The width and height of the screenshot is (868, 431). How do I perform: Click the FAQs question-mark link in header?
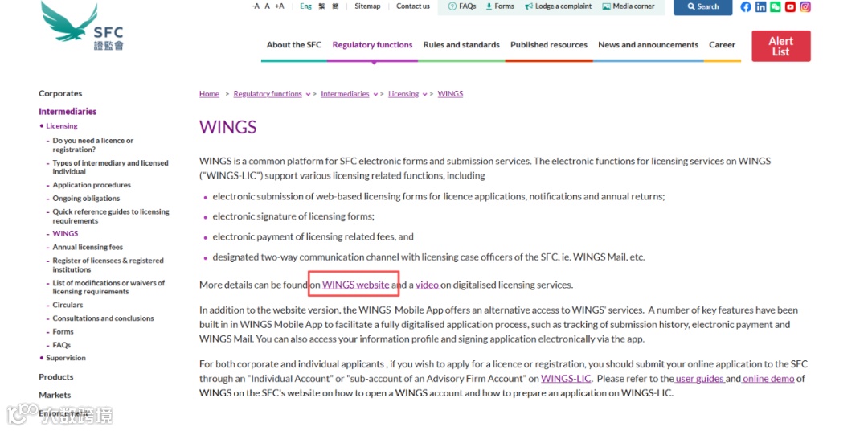[x=462, y=6]
